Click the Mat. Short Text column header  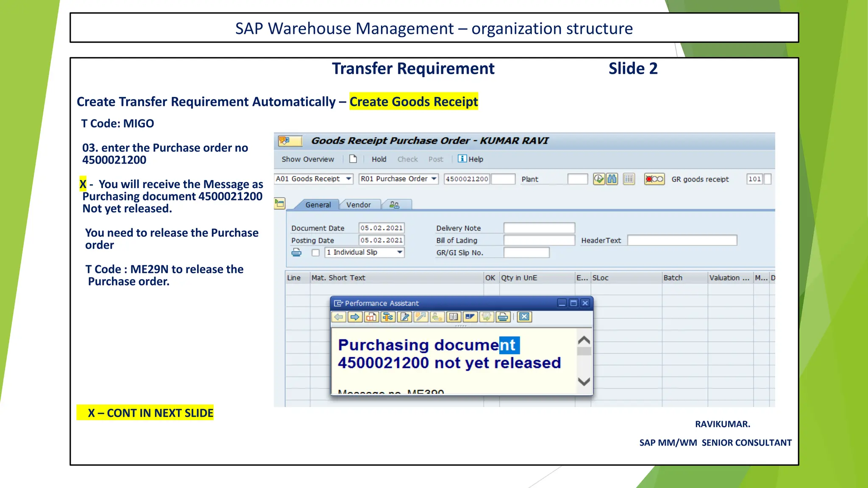click(x=397, y=278)
